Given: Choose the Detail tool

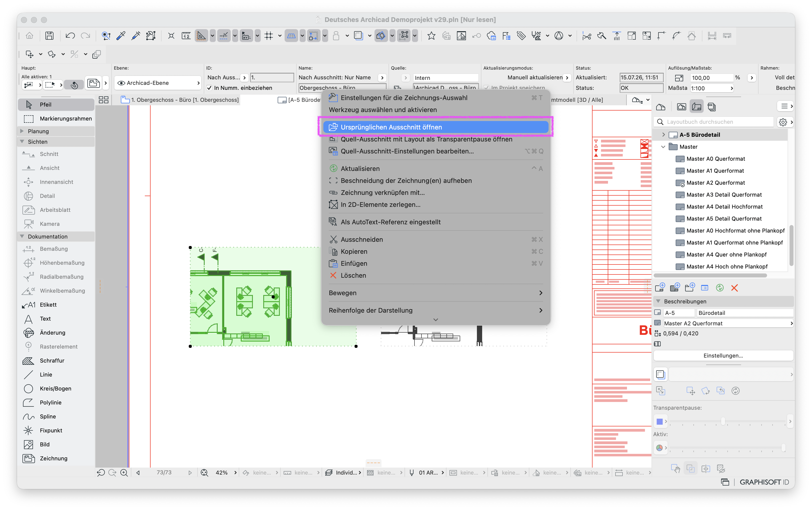Looking at the screenshot, I should [56, 196].
